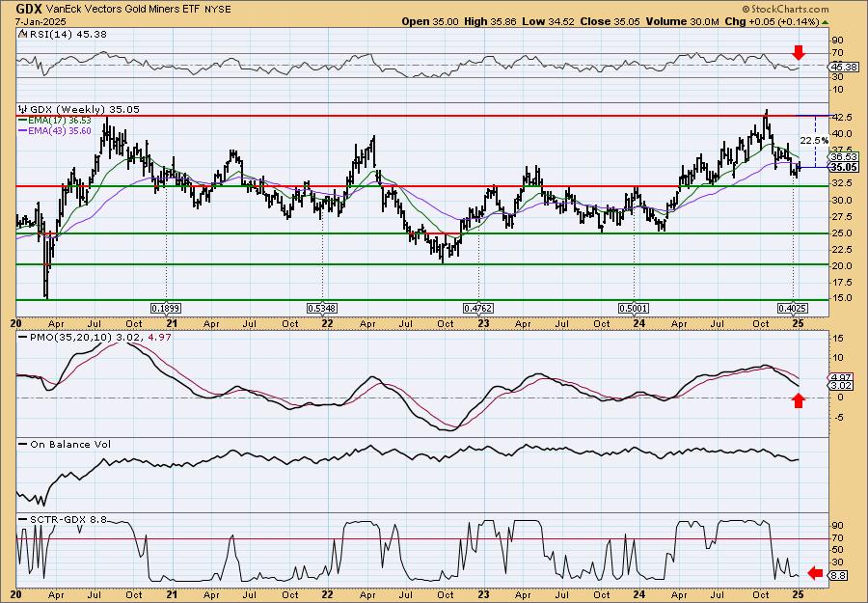Click the Open 35.00 value
868x603 pixels.
coord(430,21)
